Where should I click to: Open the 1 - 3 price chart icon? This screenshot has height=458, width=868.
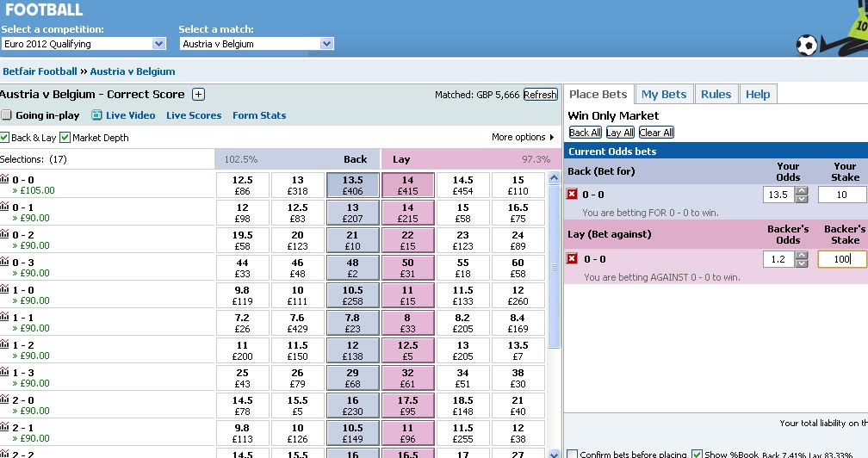coord(4,372)
